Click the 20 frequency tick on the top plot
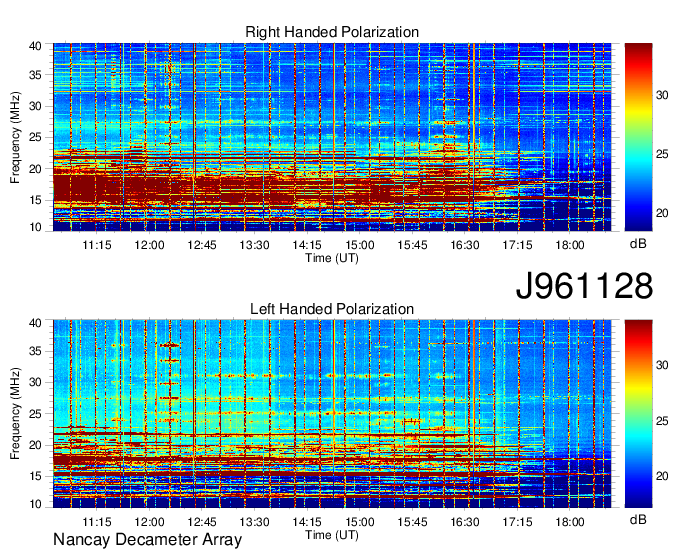The image size is (680, 552). coord(35,169)
